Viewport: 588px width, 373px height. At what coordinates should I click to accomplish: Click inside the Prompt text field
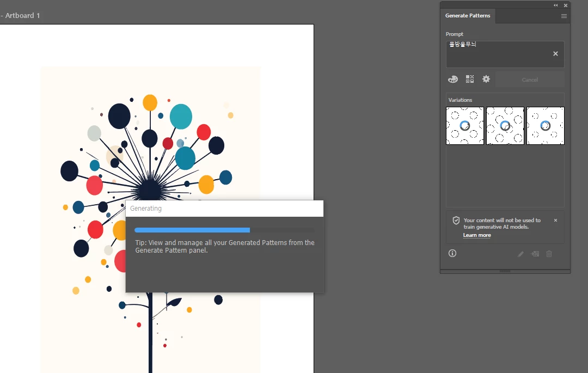[505, 54]
